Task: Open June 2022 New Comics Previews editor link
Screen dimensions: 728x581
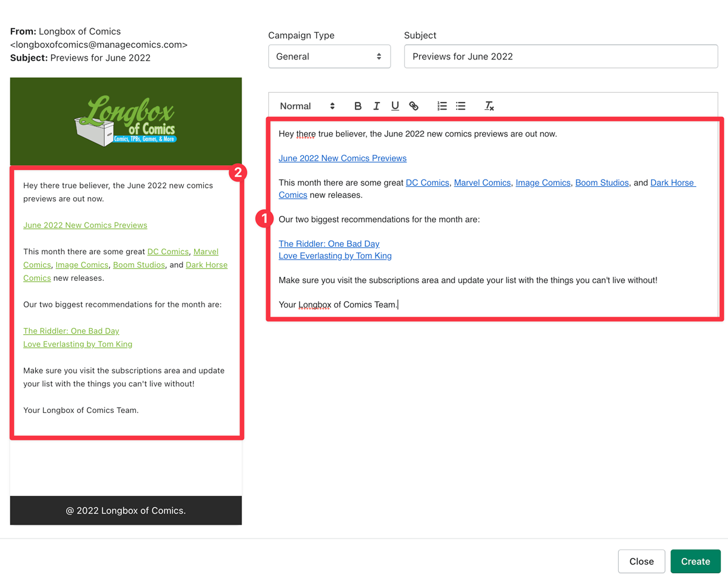Action: [343, 158]
